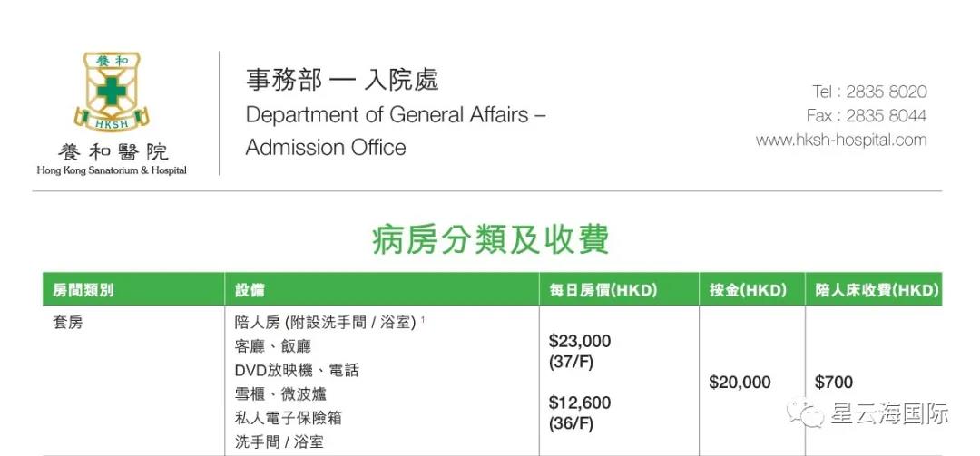The image size is (980, 456).
Task: Click the Admission Office text
Action: [x=326, y=148]
